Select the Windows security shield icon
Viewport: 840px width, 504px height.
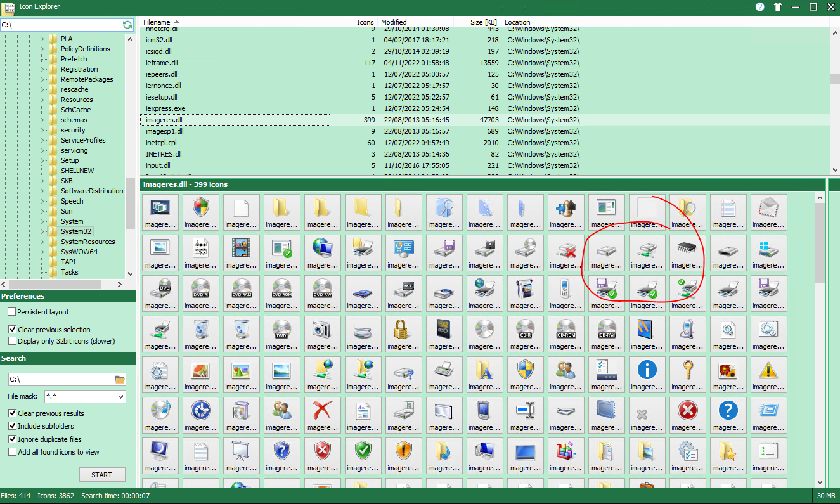[x=200, y=212]
